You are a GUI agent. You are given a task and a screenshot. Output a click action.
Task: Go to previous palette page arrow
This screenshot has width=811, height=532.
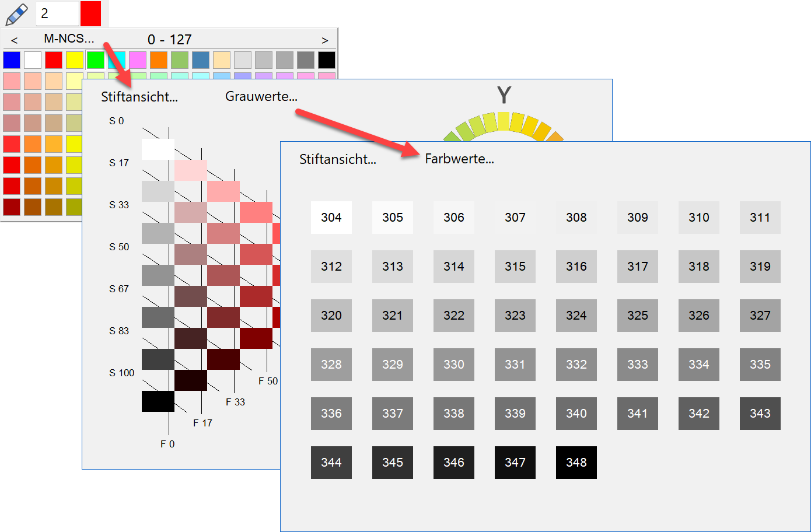[x=15, y=40]
